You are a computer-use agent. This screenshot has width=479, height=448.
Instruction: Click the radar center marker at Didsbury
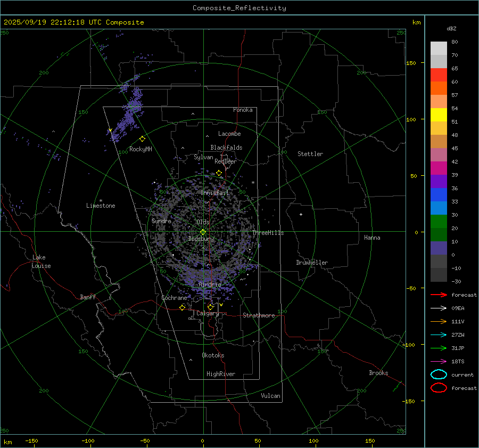click(x=203, y=232)
